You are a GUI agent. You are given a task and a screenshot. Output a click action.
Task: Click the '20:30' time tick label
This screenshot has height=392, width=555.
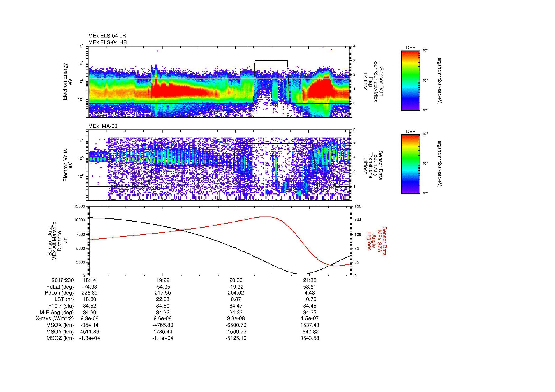coord(236,280)
